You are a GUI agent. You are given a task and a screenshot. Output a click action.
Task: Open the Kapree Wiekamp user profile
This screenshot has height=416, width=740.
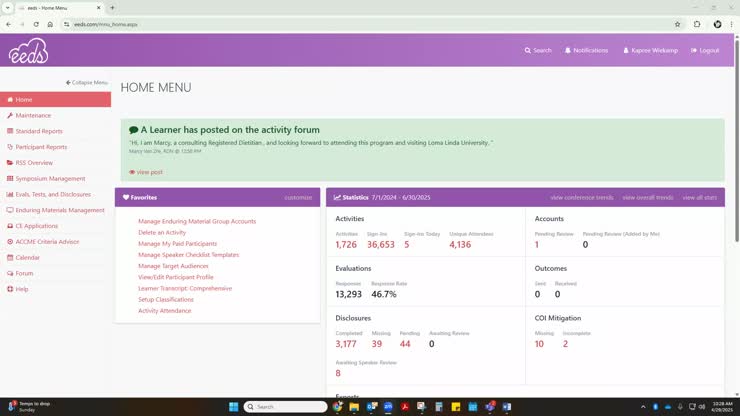[x=649, y=50]
